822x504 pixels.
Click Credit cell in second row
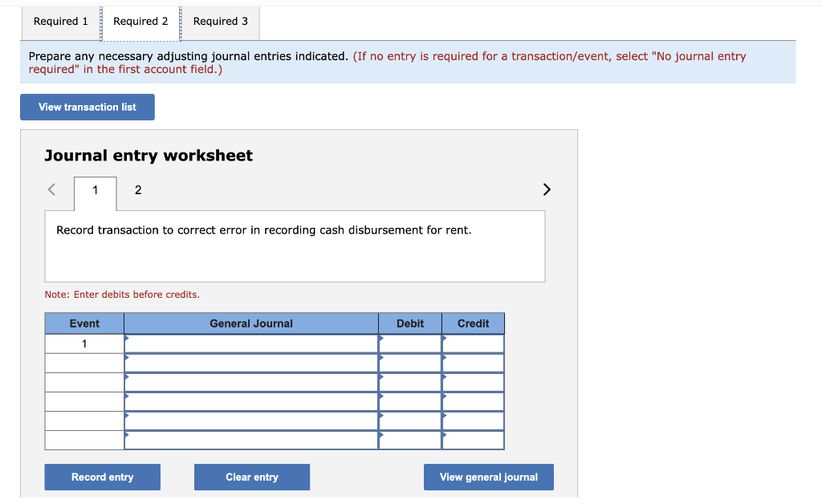pos(474,363)
